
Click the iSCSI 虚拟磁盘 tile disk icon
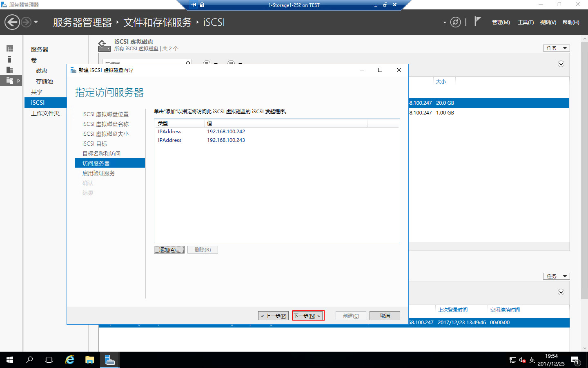coord(104,45)
